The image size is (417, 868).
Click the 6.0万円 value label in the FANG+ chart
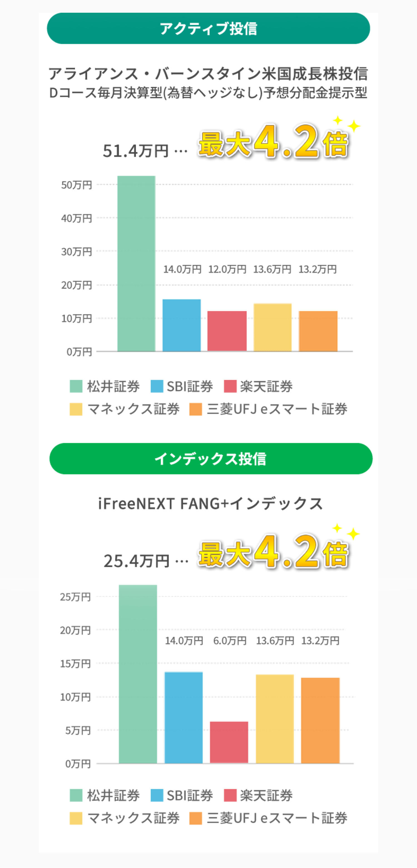[230, 641]
